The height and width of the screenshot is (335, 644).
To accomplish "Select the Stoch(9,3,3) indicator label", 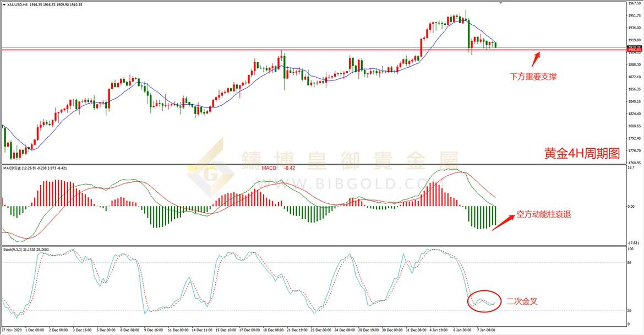I will [x=26, y=250].
